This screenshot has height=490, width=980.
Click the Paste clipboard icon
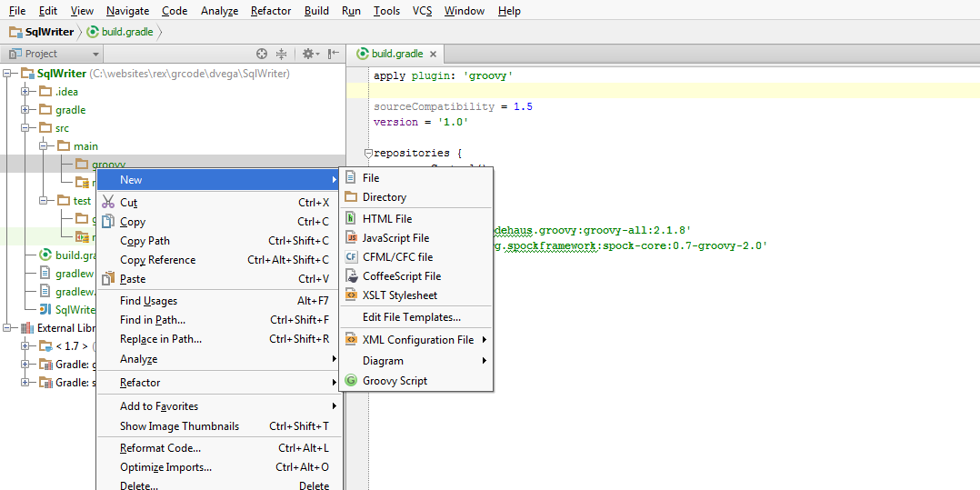click(108, 278)
